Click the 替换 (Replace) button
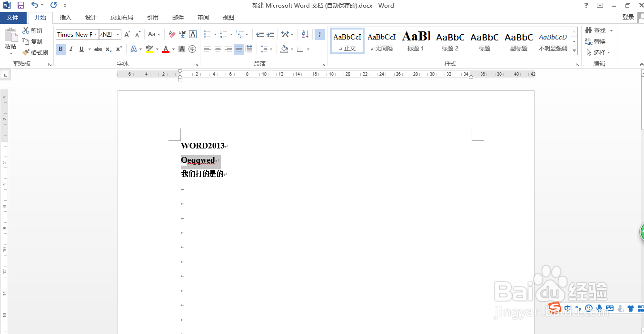 click(595, 41)
